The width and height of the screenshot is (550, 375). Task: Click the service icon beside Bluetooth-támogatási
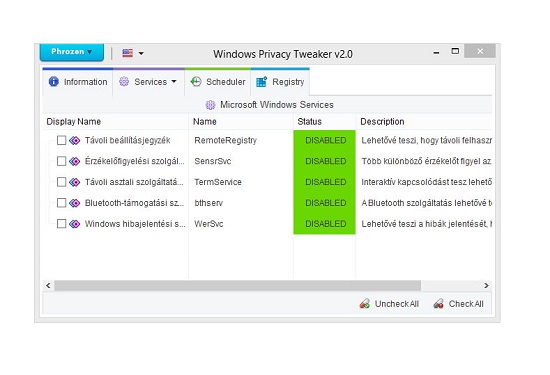(x=74, y=203)
